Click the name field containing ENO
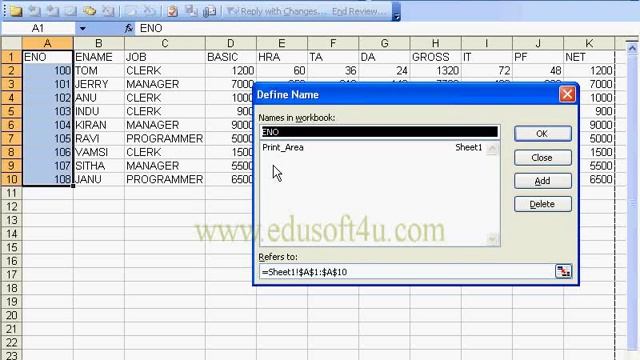640x360 pixels. click(380, 132)
